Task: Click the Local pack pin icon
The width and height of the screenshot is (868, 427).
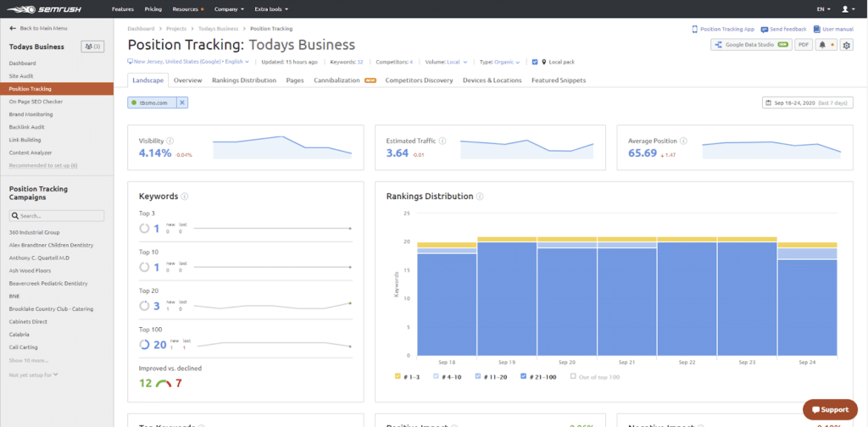Action: (x=543, y=62)
